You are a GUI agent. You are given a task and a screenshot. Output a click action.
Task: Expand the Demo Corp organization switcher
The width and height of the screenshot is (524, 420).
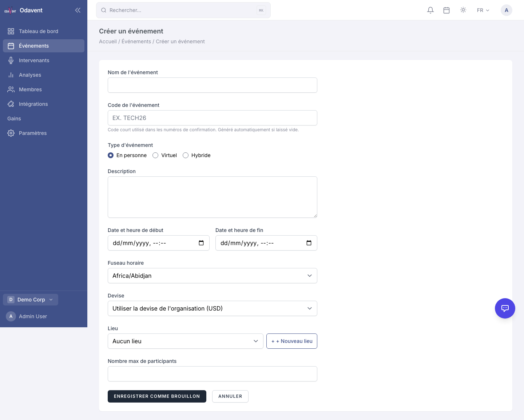(x=31, y=300)
